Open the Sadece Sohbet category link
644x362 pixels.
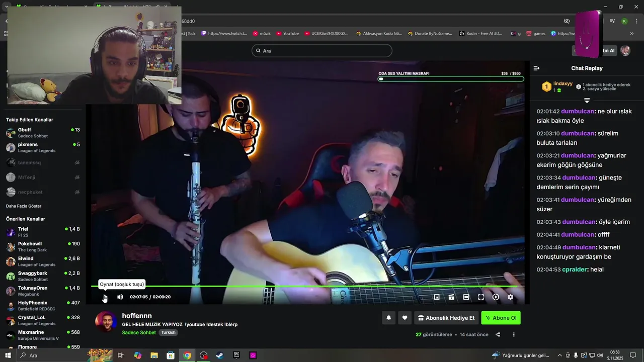pyautogui.click(x=139, y=333)
